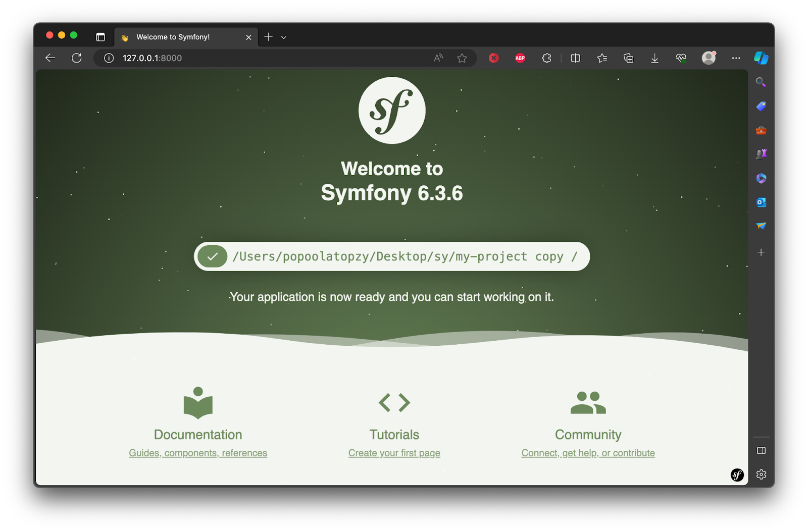Open the ABP Adblock Plus extension
This screenshot has height=532, width=808.
click(520, 58)
